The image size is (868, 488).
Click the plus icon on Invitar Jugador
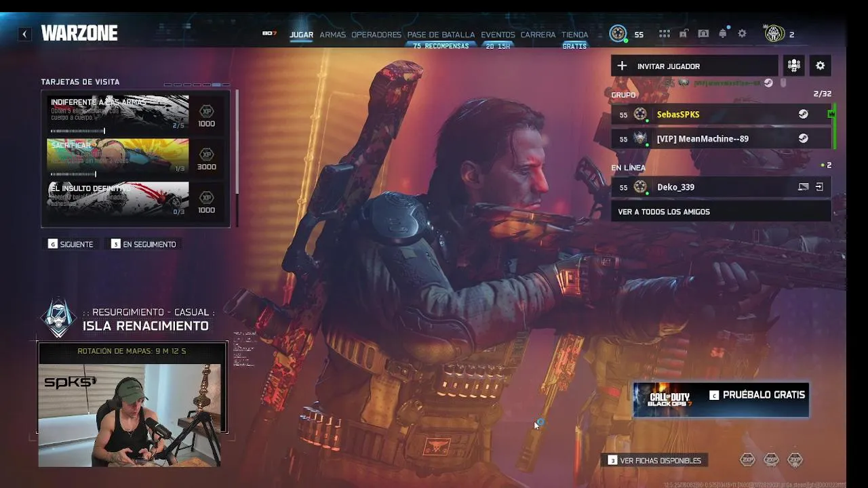point(622,66)
